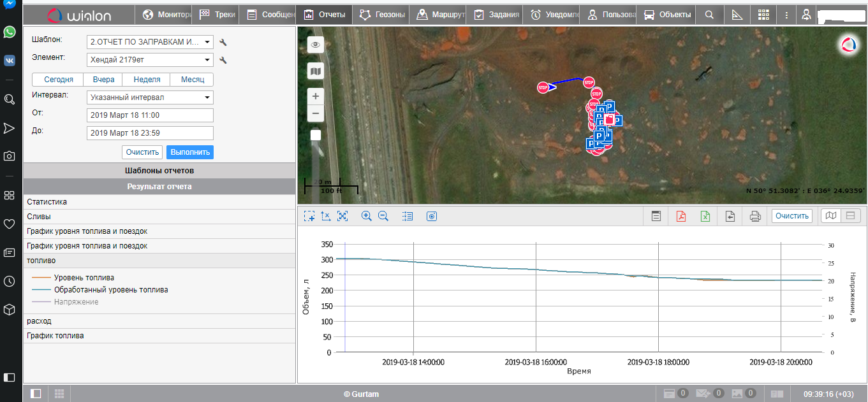
Task: Open the Элемент dropdown showing Хендай 2179ет
Action: click(x=150, y=60)
